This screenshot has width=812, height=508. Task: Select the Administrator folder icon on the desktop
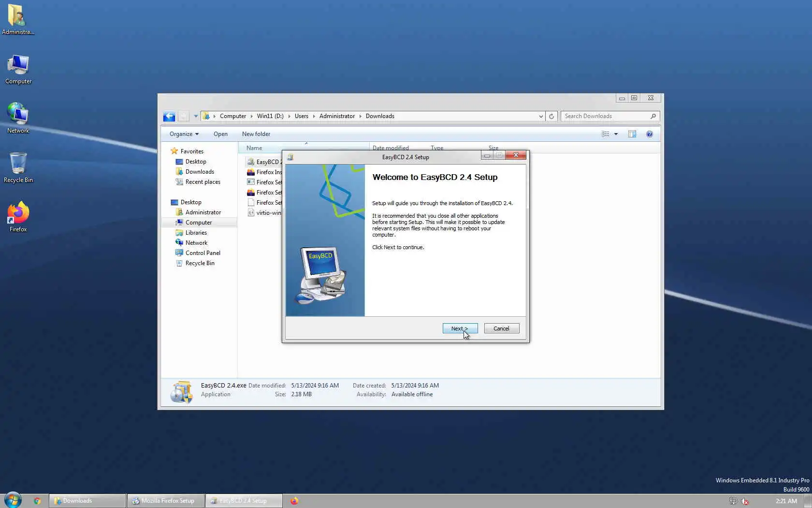tap(18, 19)
